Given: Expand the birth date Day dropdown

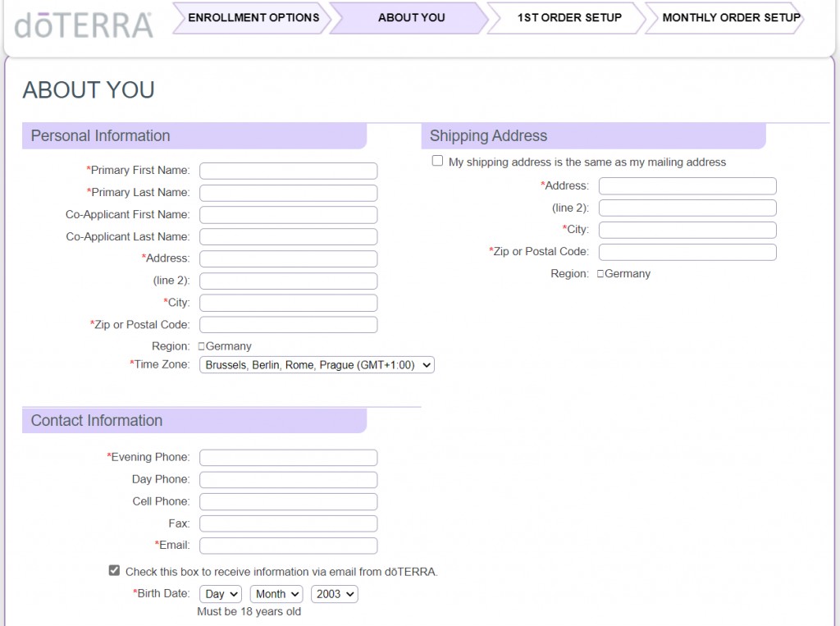Looking at the screenshot, I should click(221, 594).
